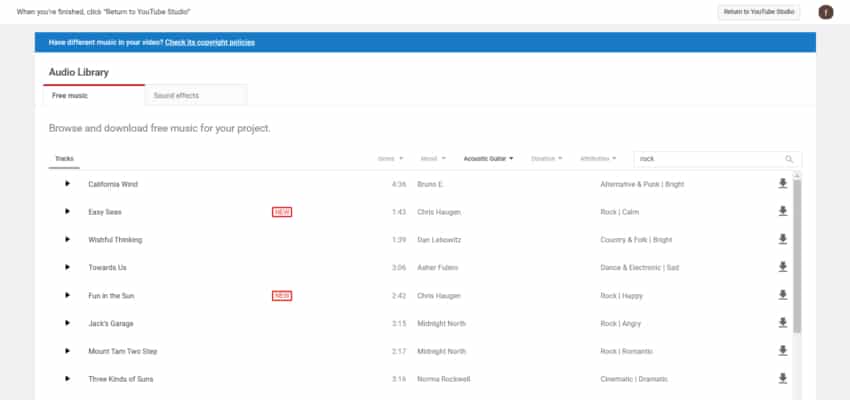Screen dimensions: 850x400
Task: Open the Mood filter dropdown
Action: click(433, 158)
